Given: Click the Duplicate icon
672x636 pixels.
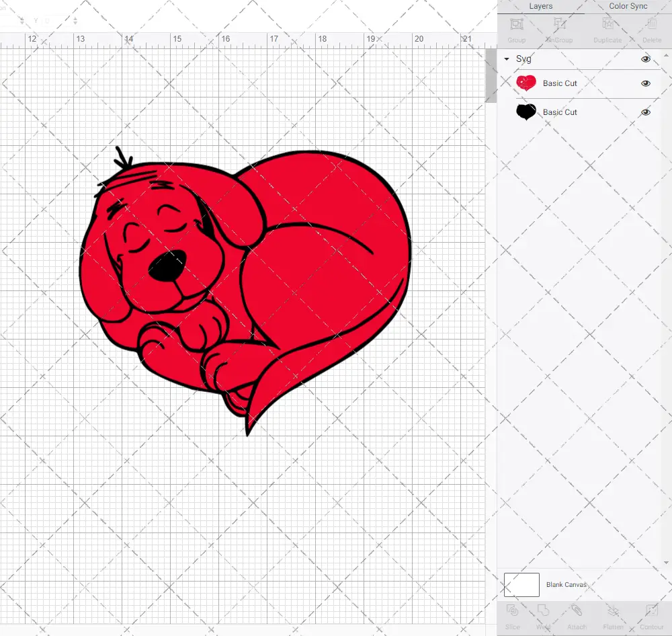Looking at the screenshot, I should coord(607,24).
